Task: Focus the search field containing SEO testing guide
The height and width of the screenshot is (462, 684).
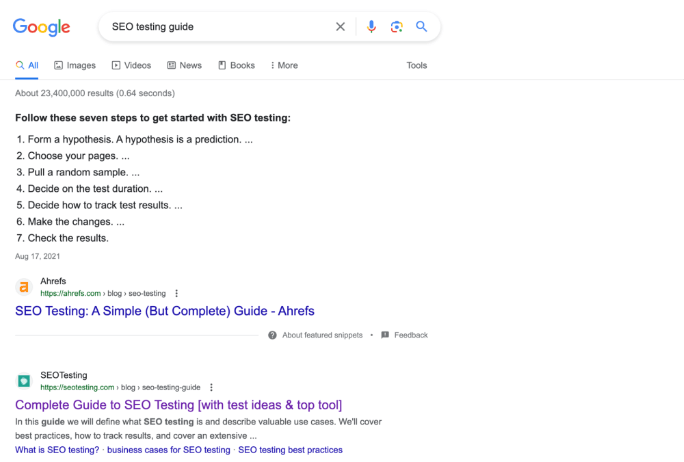Action: (215, 27)
